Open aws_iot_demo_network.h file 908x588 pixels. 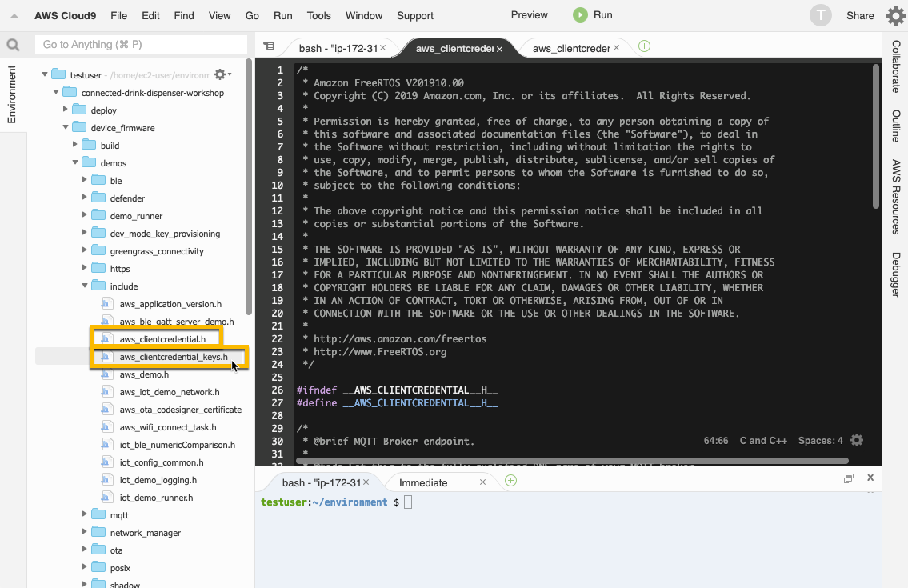click(170, 392)
